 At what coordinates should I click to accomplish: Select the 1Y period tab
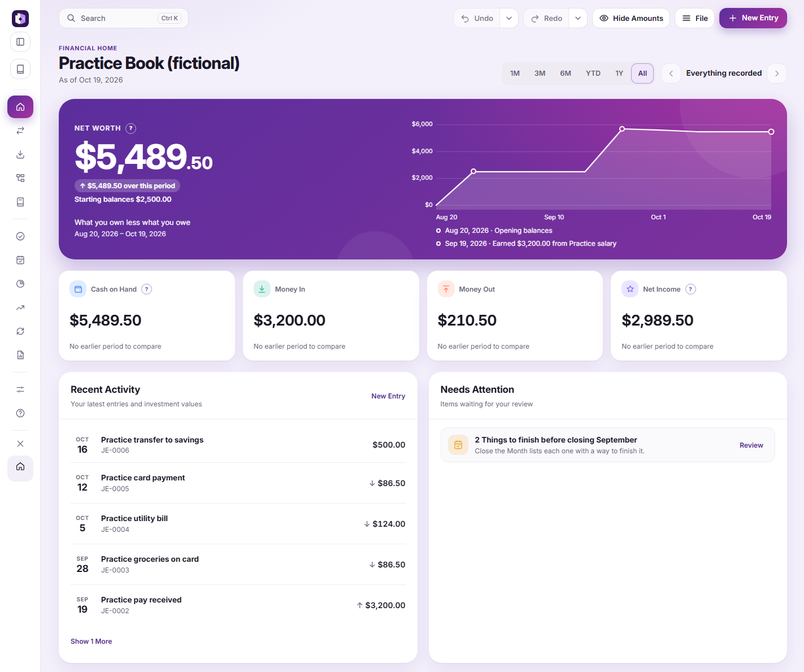(619, 73)
